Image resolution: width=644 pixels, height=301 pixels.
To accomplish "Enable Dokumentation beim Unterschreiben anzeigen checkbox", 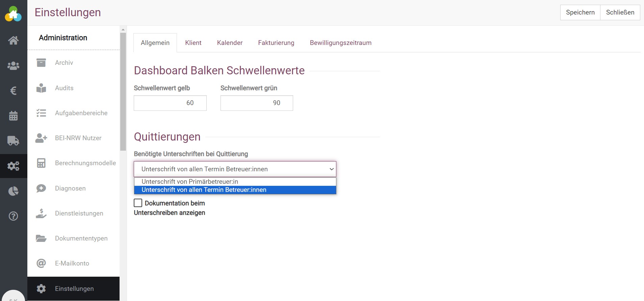I will 138,203.
